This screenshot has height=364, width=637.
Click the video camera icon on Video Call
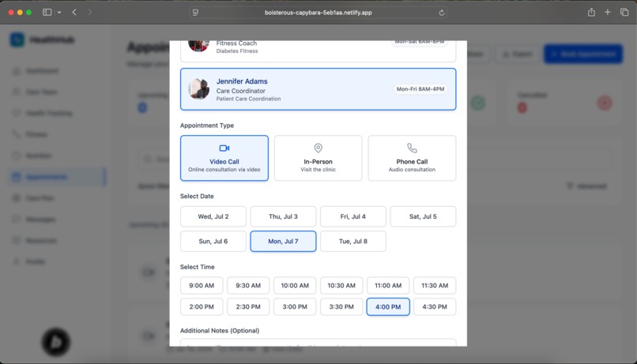pos(224,148)
